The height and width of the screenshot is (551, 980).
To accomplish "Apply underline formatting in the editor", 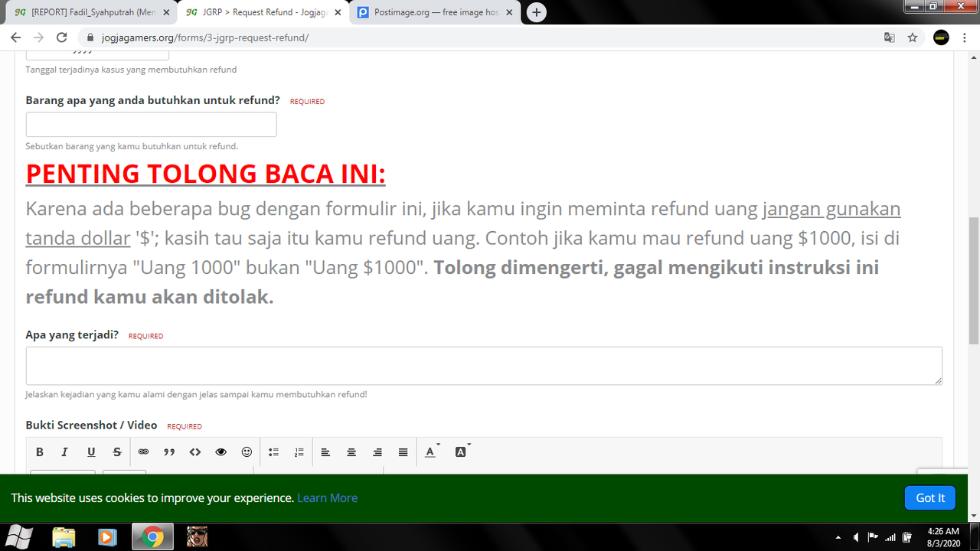I will coord(91,452).
